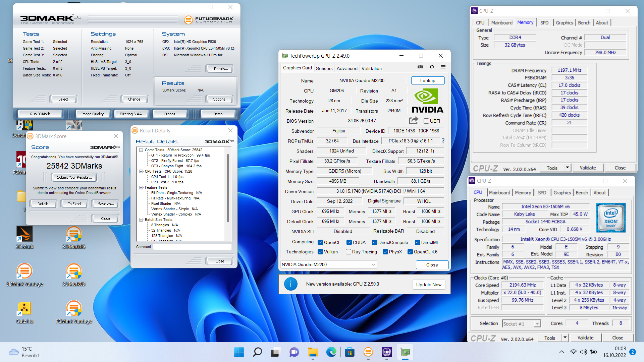This screenshot has height=362, width=644.
Task: Show hidden system tray icons
Action: pyautogui.click(x=561, y=352)
